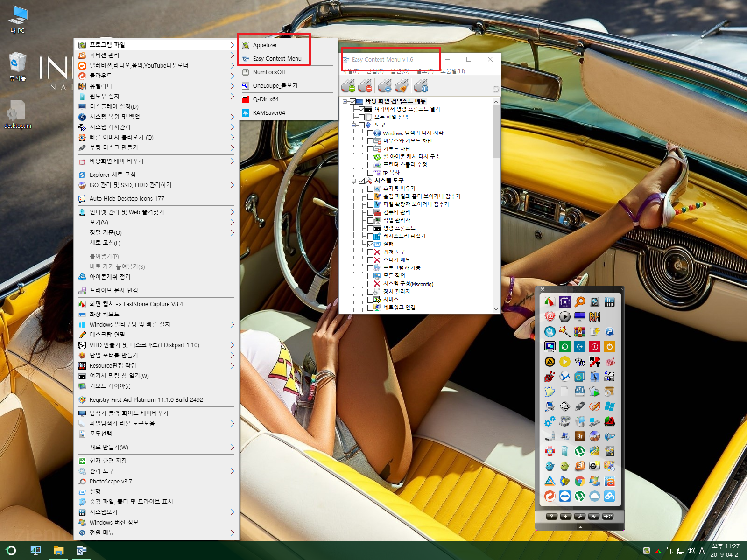This screenshot has width=747, height=560.
Task: Launch TeamViewer icon in the launcher panel
Action: [565, 496]
